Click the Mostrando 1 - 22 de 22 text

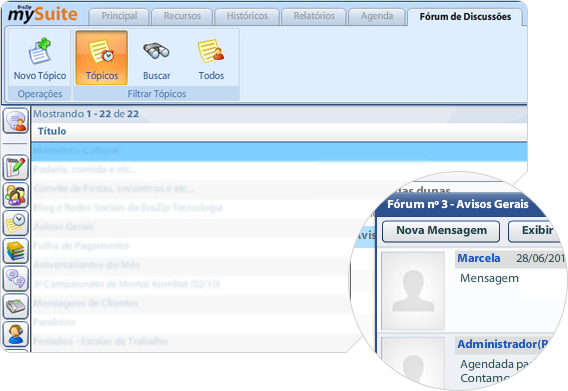[86, 114]
